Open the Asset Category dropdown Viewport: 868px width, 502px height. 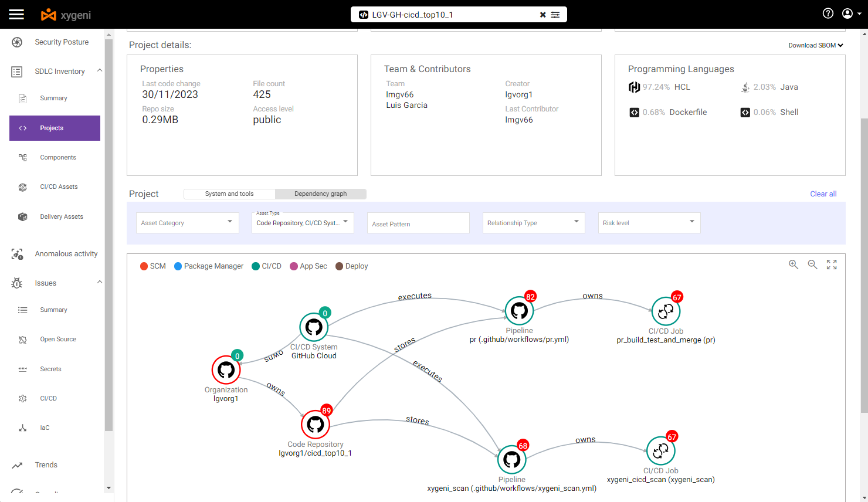click(188, 223)
